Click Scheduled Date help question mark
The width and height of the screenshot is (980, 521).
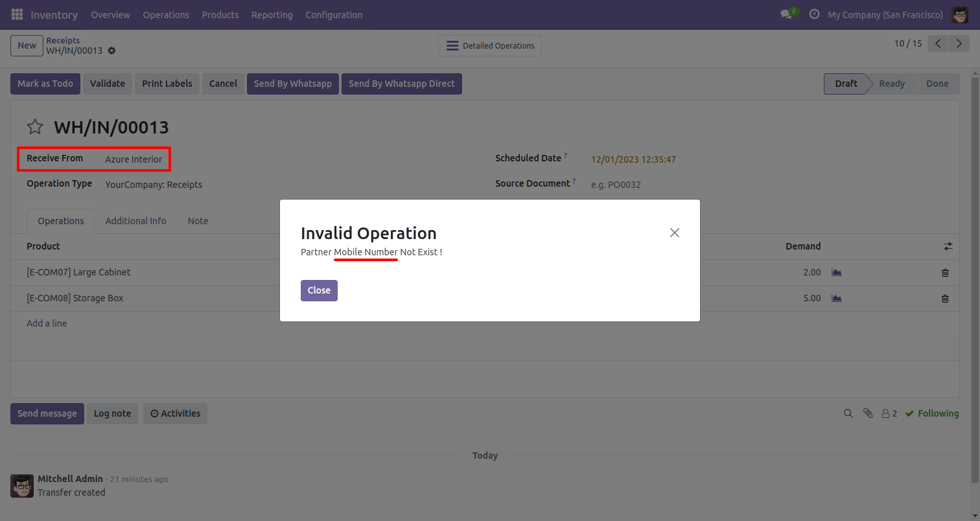click(x=565, y=156)
